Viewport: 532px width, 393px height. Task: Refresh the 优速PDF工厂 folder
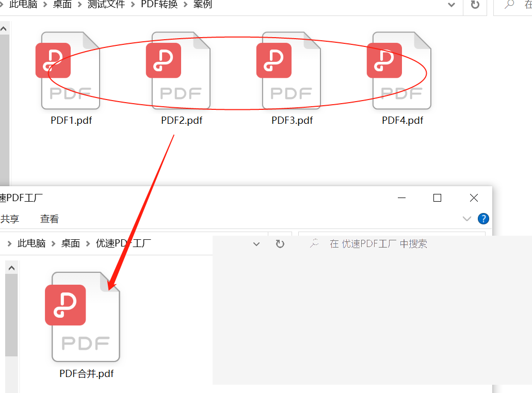(x=280, y=244)
